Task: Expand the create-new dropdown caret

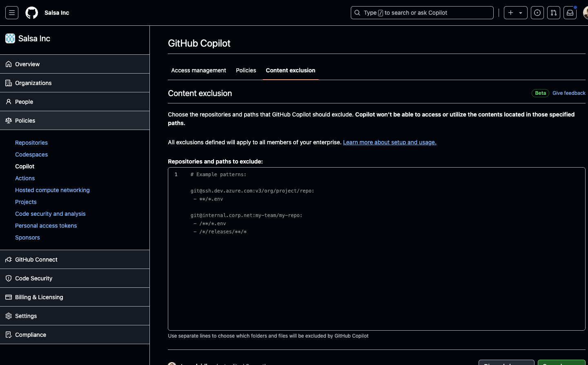Action: click(521, 13)
